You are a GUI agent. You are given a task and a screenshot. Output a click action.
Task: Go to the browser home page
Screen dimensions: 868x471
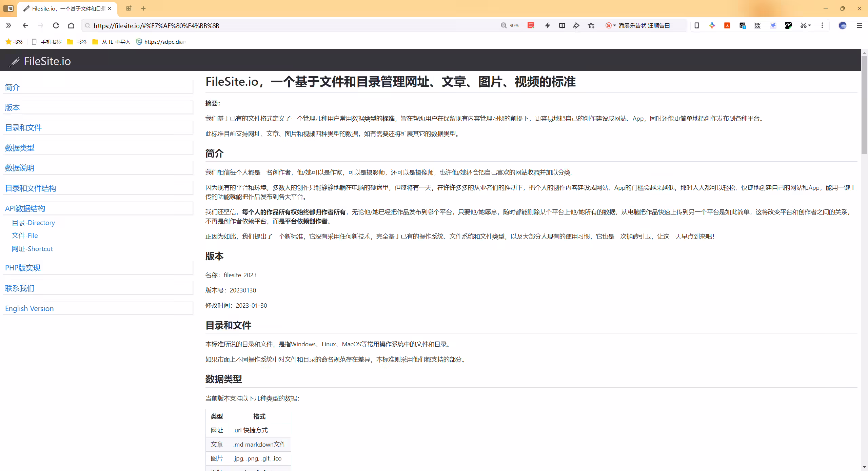click(x=71, y=25)
